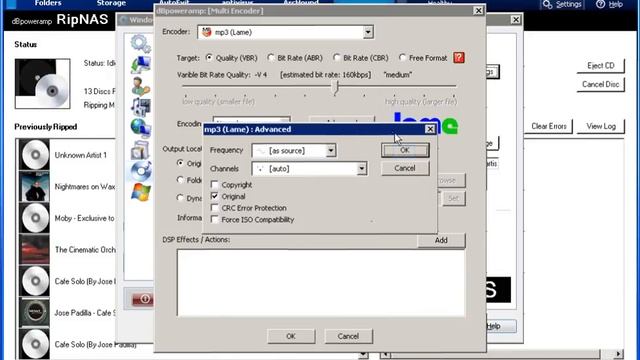Click the Help question icon in top bar
The width and height of the screenshot is (640, 360).
[600, 4]
